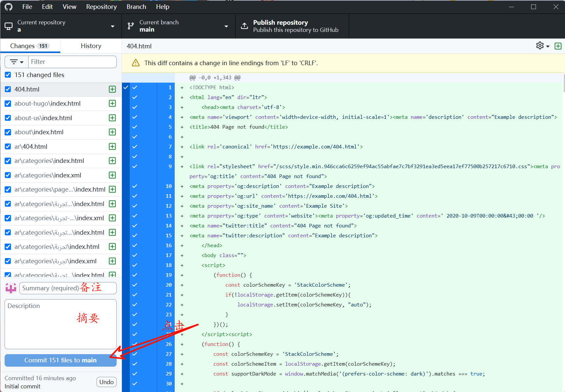Click the added-file status icon for 404.html
This screenshot has height=392, width=565.
click(112, 89)
